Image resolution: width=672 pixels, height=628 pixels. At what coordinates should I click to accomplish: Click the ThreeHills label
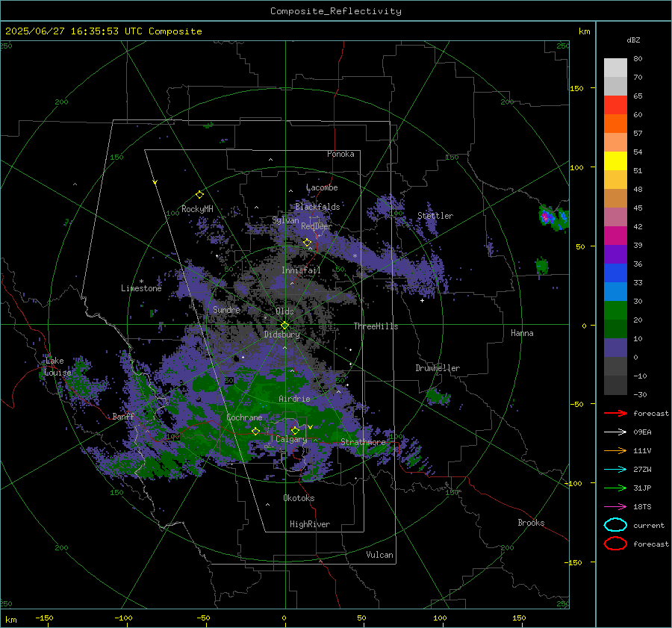[376, 326]
